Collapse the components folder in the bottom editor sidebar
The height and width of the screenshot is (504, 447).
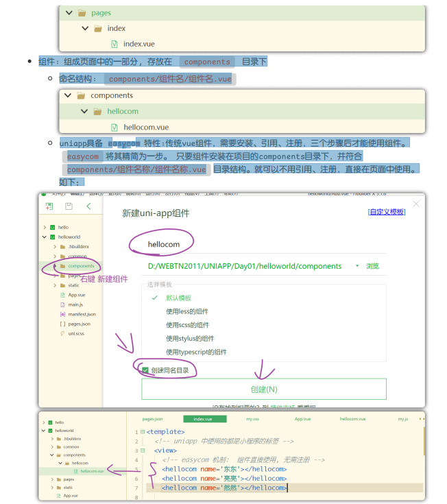(x=51, y=455)
